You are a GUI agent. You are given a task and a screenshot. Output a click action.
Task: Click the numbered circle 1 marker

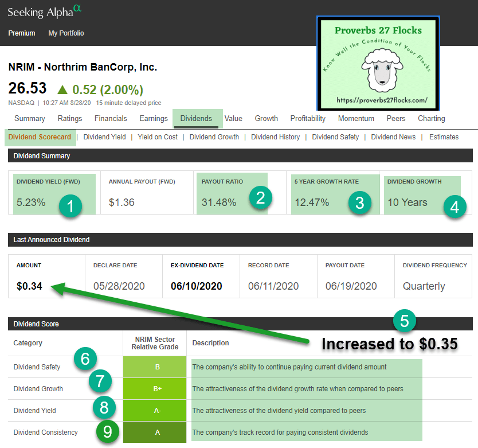[x=70, y=207]
